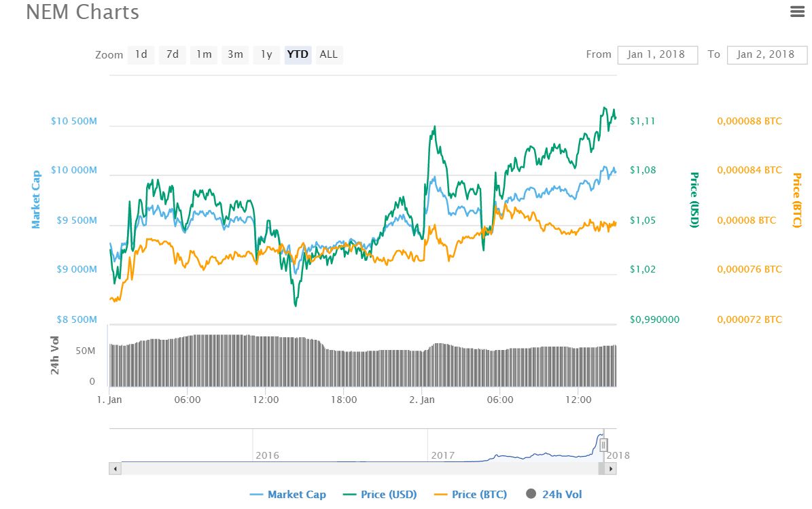812x509 pixels.
Task: Set zoom range to 3m
Action: pos(235,54)
